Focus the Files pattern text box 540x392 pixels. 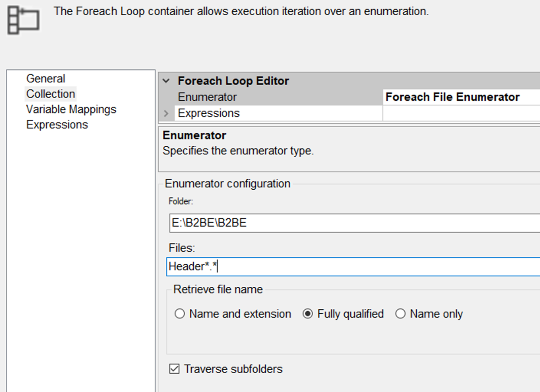354,266
